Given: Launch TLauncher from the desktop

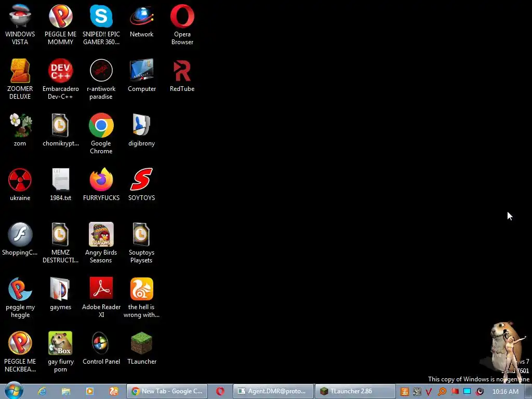Looking at the screenshot, I should click(x=141, y=349).
